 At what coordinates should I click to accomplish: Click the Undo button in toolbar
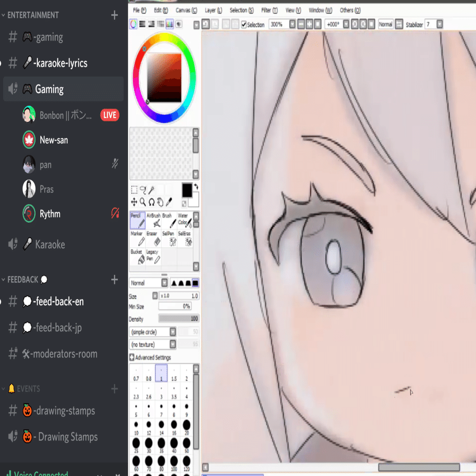205,24
